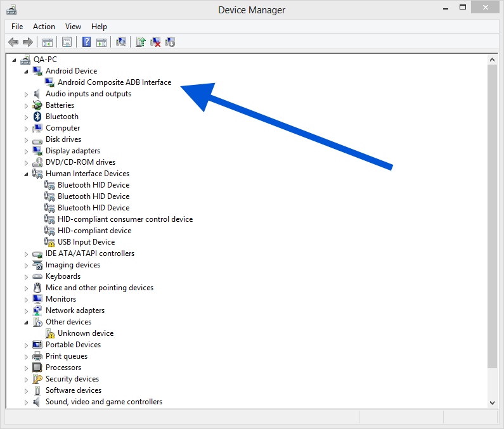The image size is (504, 429).
Task: Close the Device Manager window
Action: tap(486, 8)
